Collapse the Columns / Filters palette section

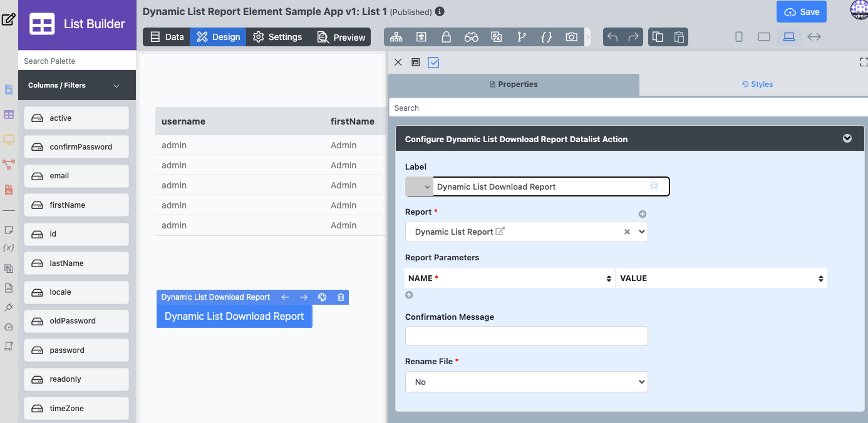pos(116,86)
